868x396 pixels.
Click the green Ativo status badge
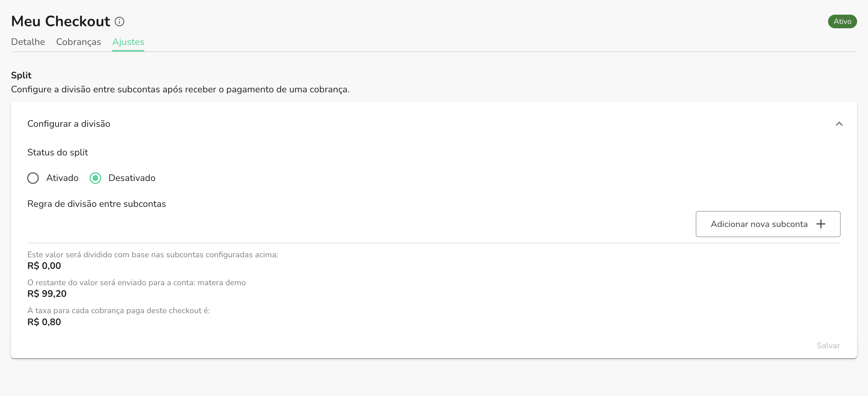coord(842,21)
